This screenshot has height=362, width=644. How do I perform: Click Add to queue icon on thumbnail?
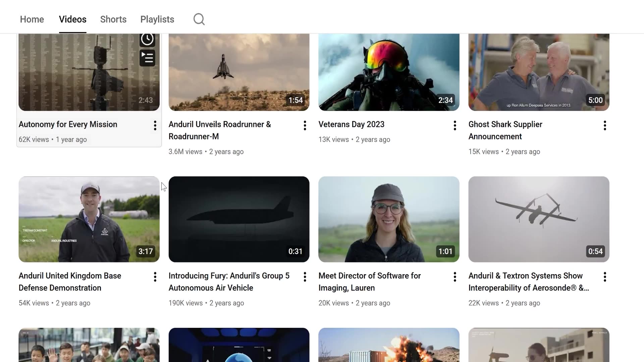(147, 58)
